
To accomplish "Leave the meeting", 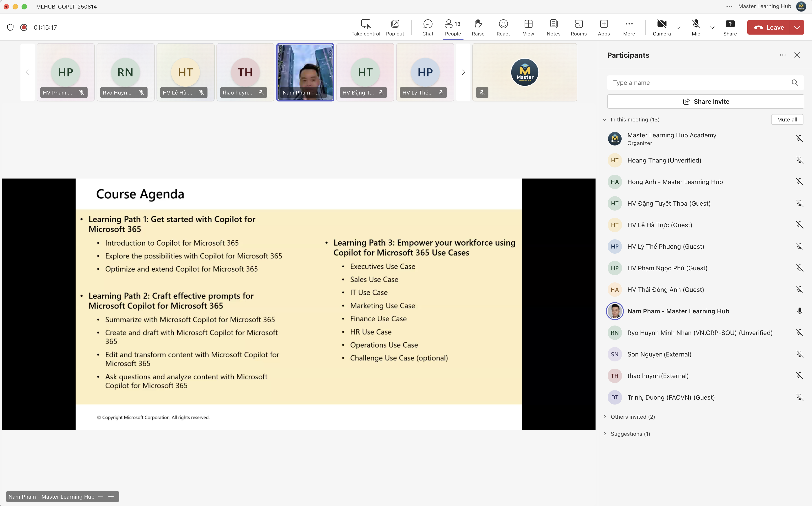I will (768, 27).
